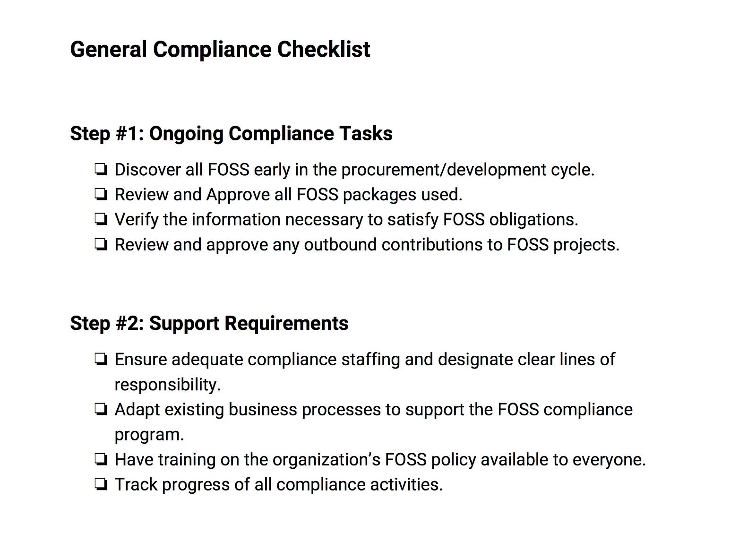This screenshot has width=756, height=533.
Task: Tick the 'outbound contributions to FOSS projects' checkbox
Action: 101,244
